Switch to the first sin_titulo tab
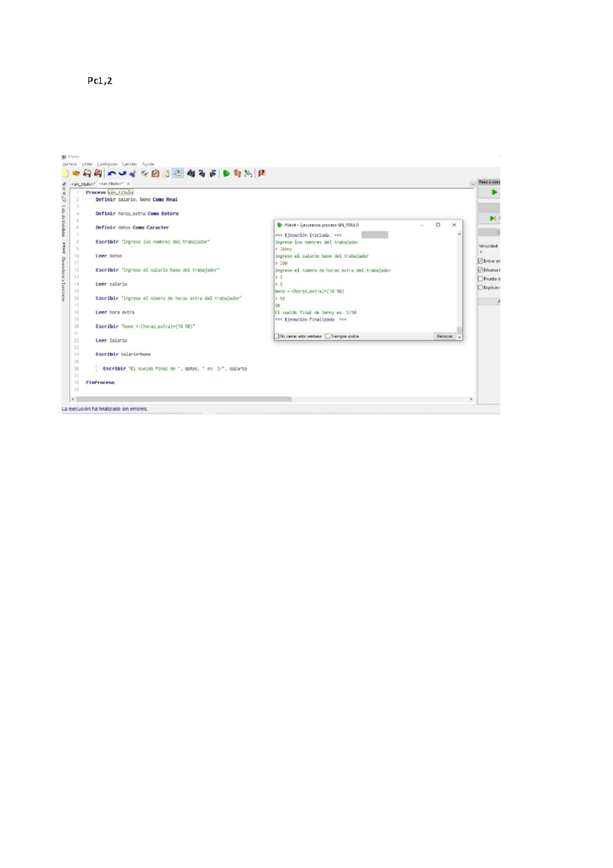 [x=83, y=184]
